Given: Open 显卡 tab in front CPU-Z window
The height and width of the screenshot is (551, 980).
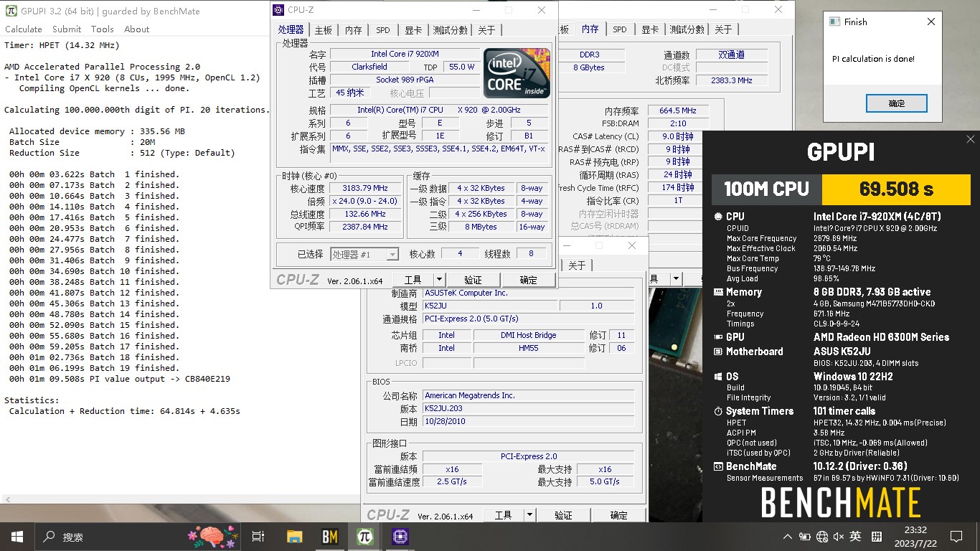Looking at the screenshot, I should click(x=413, y=30).
